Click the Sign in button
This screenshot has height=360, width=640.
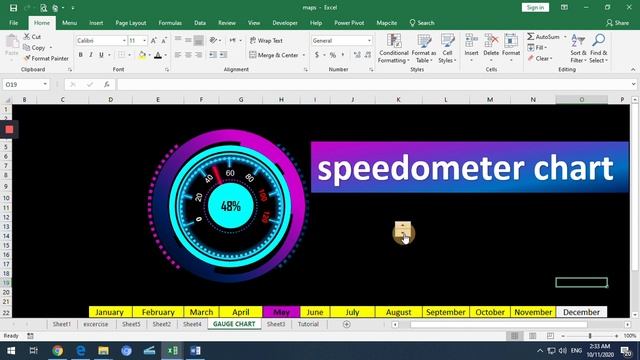[x=535, y=7]
